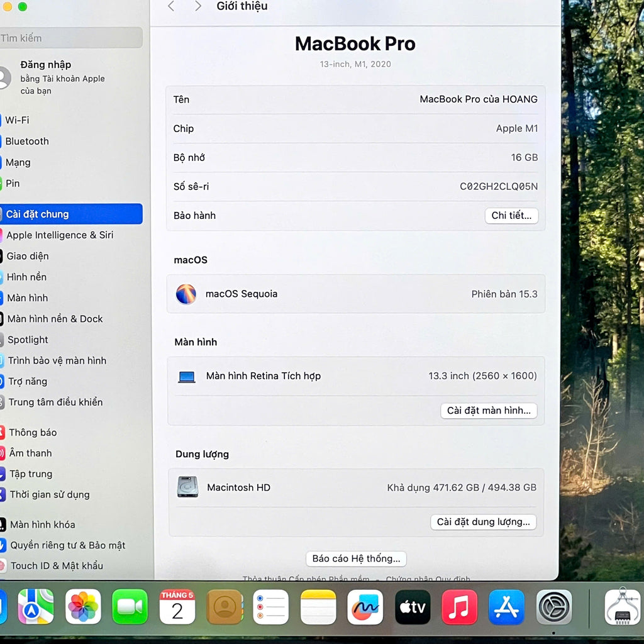The image size is (644, 644).
Task: Open Notes app in Dock
Action: coord(318,607)
